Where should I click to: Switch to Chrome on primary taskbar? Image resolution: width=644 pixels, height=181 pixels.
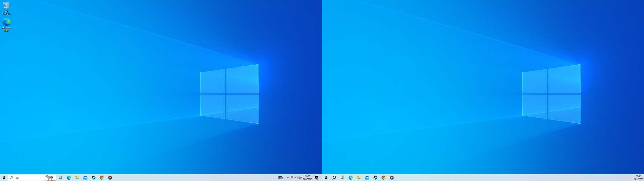coord(102,178)
